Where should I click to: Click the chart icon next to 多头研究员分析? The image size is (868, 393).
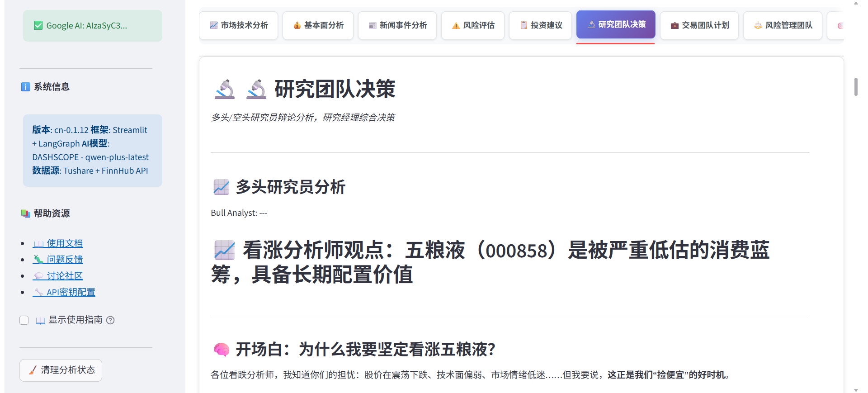click(222, 187)
